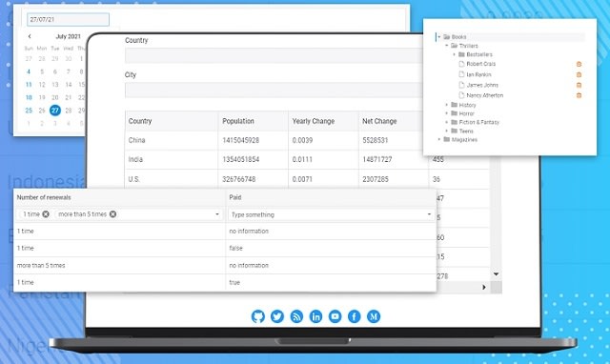Screen dimensions: 610x364
Task: Click the grid's scroll right arrow
Action: click(x=484, y=288)
